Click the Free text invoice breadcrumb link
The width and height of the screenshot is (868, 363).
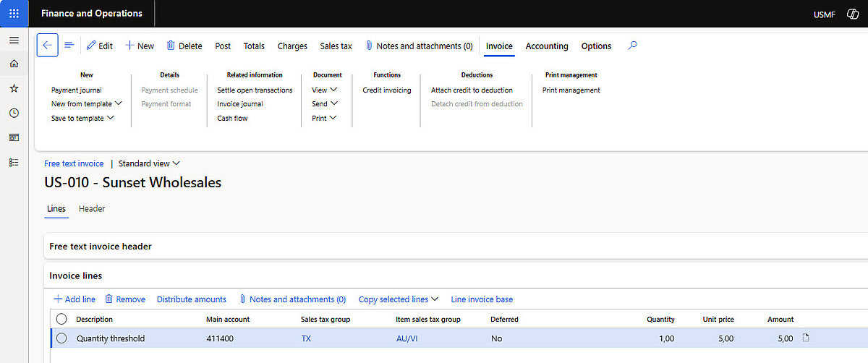(x=74, y=163)
